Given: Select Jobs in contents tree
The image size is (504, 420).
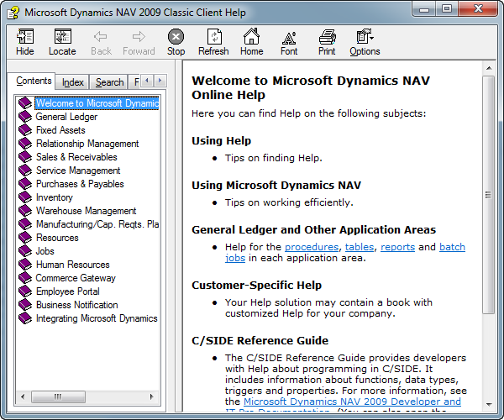Looking at the screenshot, I should 45,251.
